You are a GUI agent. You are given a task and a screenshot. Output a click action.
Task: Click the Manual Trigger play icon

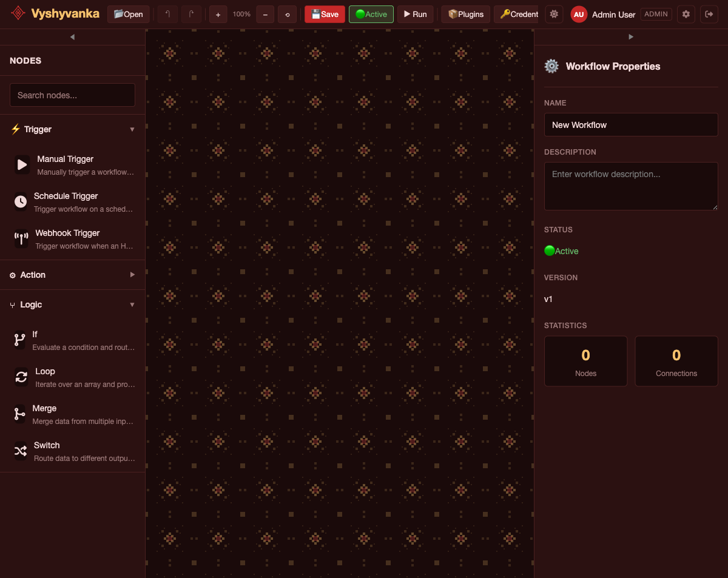22,164
